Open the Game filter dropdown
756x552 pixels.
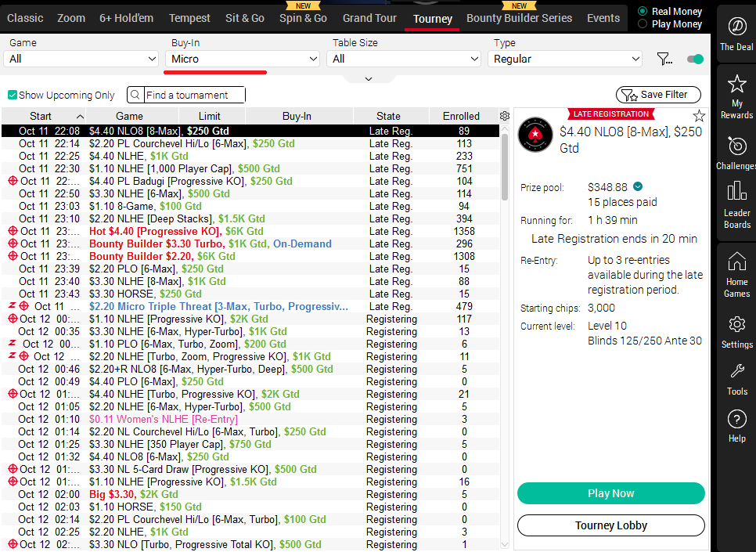(x=81, y=59)
